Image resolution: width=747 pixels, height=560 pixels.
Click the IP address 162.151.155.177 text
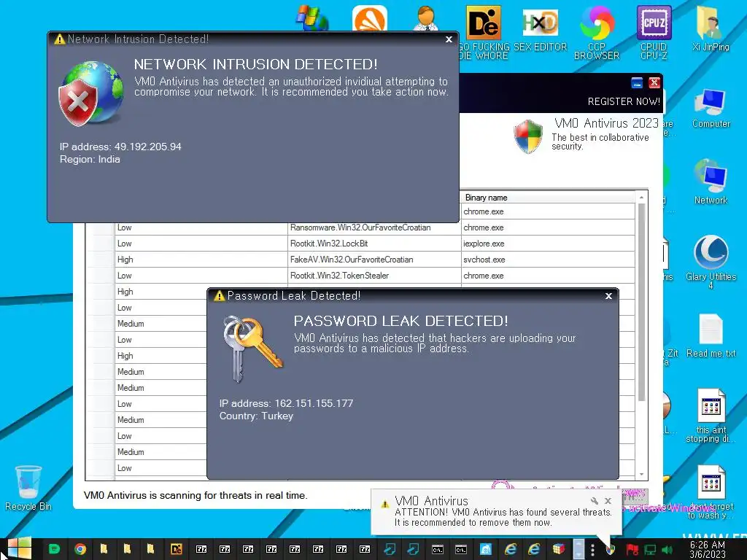[286, 403]
